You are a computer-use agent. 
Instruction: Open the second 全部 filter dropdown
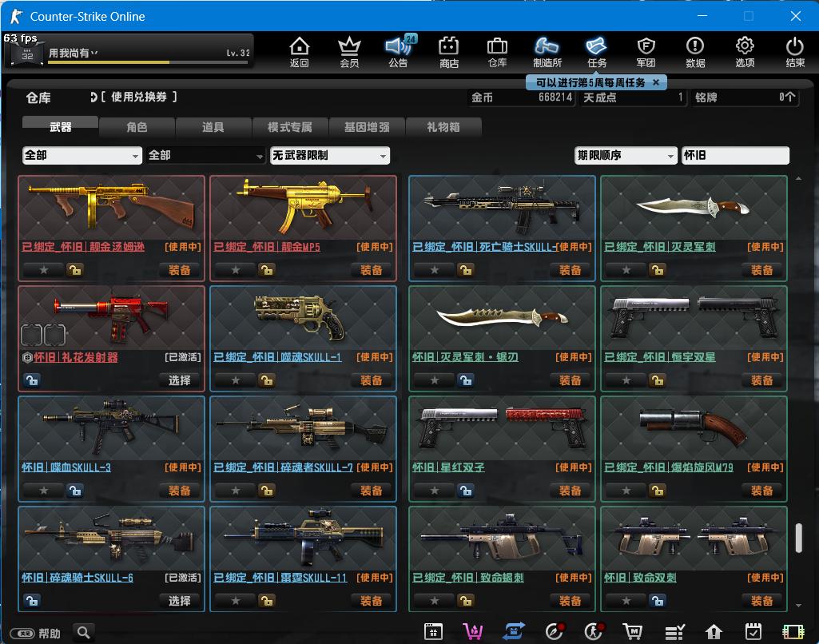206,155
